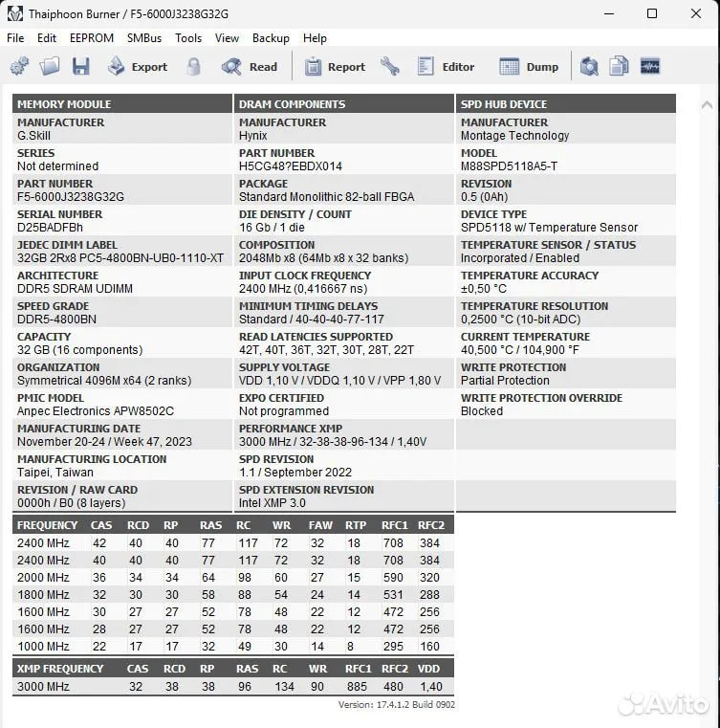
Task: Click the Read SPD button
Action: tap(250, 66)
